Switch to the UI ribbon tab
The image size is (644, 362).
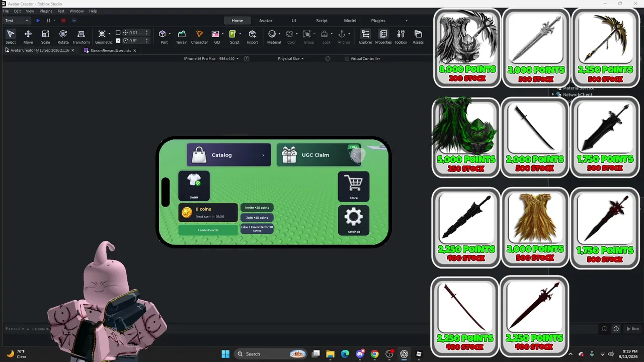coord(294,21)
